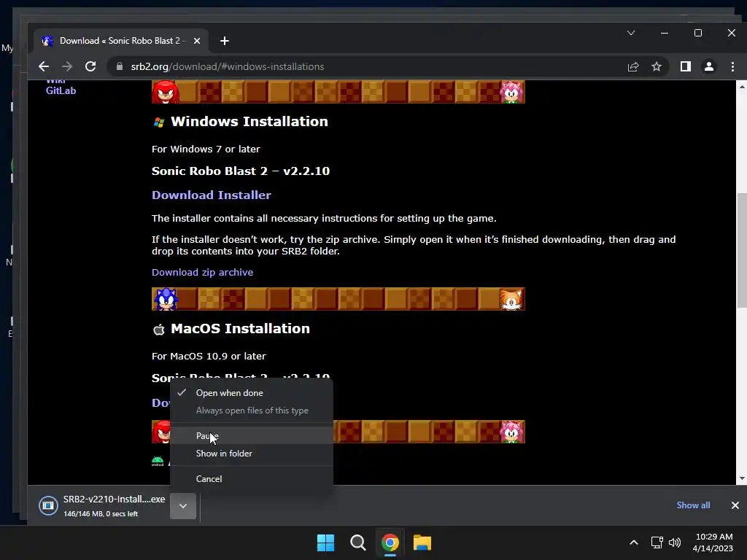Bookmark this page with the star icon

click(x=657, y=66)
